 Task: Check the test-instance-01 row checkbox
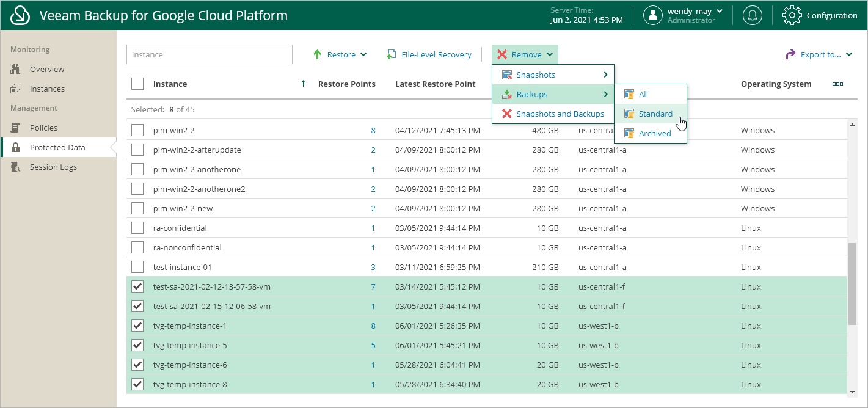point(137,267)
